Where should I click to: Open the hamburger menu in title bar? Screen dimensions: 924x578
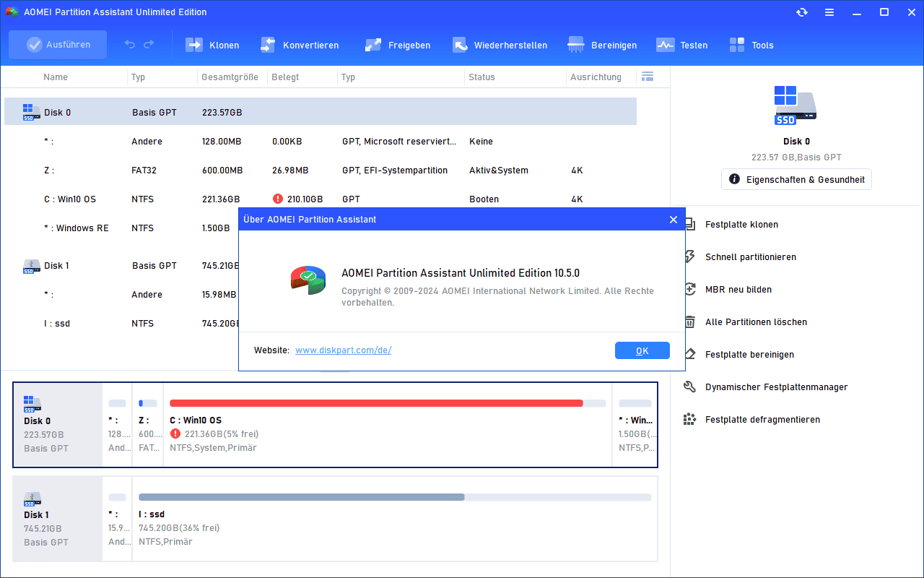click(x=829, y=12)
